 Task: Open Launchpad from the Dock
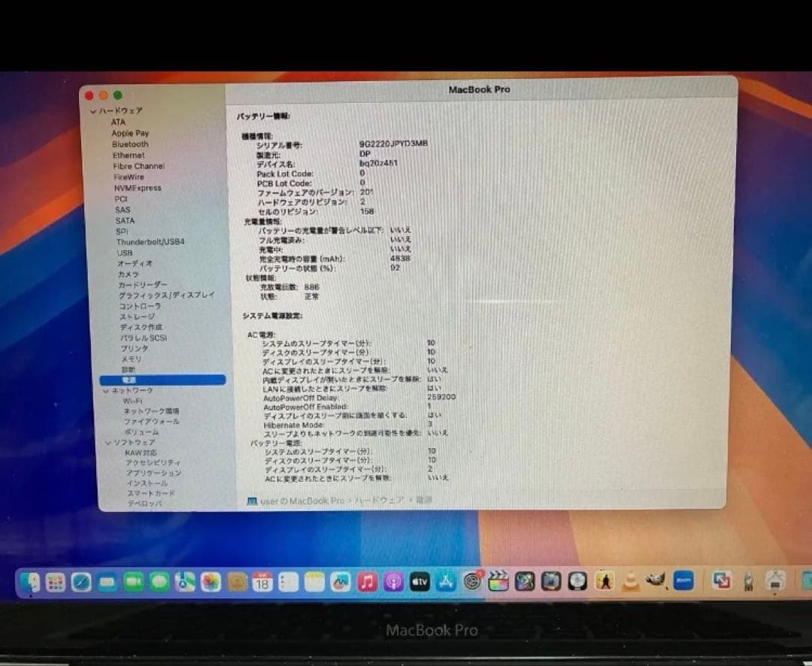click(56, 582)
